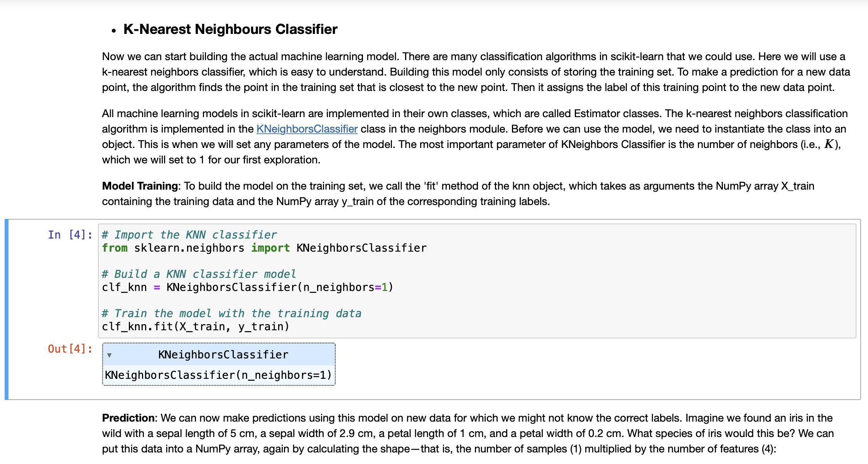The height and width of the screenshot is (464, 868).
Task: Select the 'K-Nearest Neighbours Classifier' heading
Action: tap(230, 29)
